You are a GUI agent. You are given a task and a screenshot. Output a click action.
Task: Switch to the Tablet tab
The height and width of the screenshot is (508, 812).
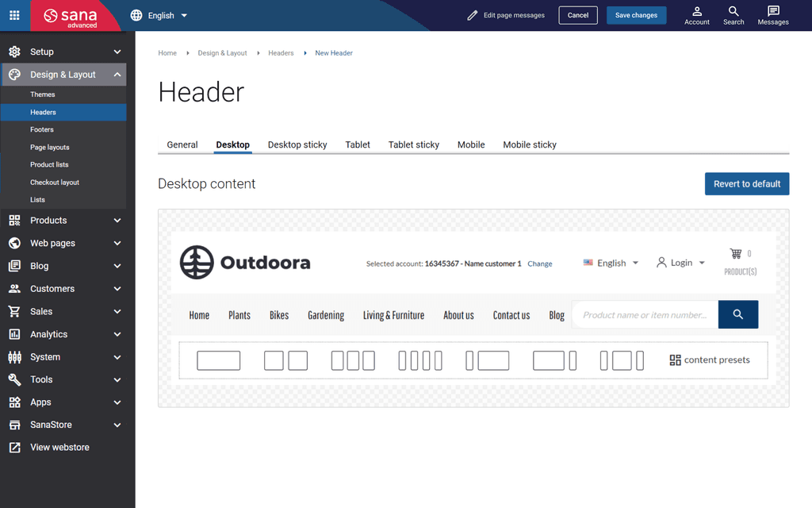(x=358, y=144)
